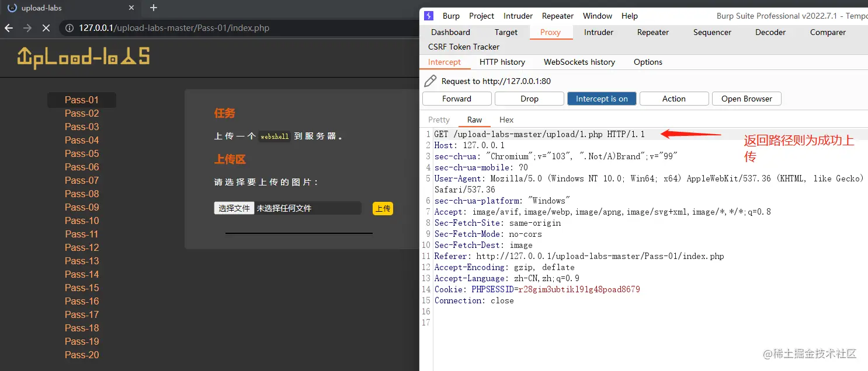Open Pass-06 level
The image size is (868, 371).
(x=82, y=167)
